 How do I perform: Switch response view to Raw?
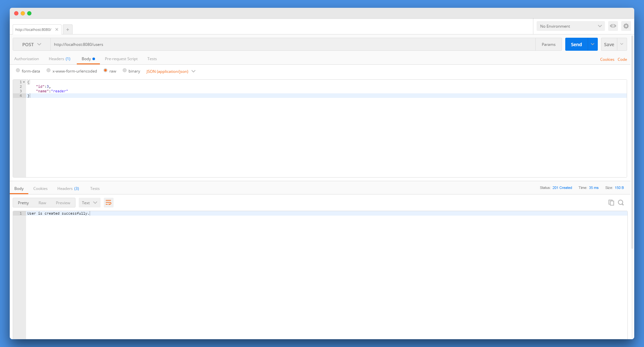pos(42,203)
